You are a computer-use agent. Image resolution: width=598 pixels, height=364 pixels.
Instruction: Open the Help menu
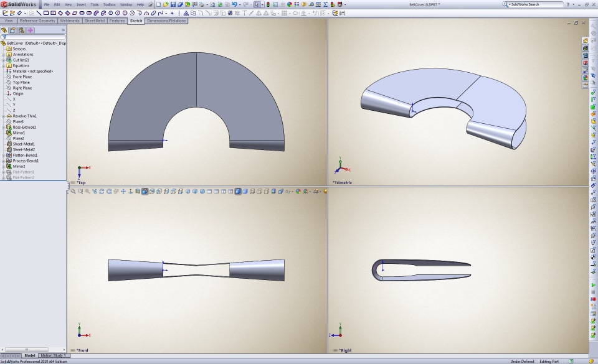pyautogui.click(x=140, y=4)
